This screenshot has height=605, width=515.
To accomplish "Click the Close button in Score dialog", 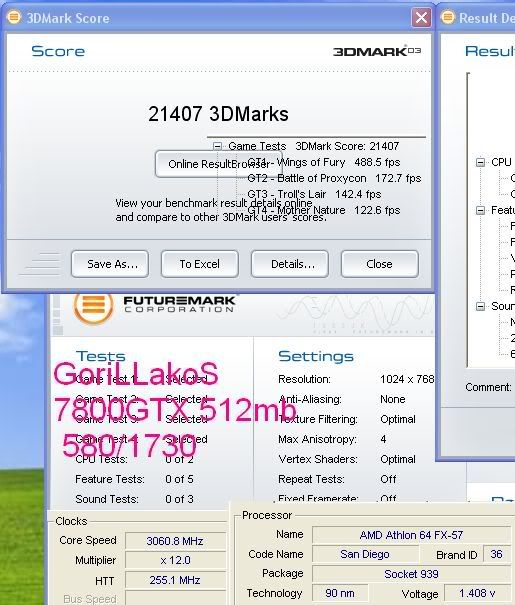I will point(380,264).
